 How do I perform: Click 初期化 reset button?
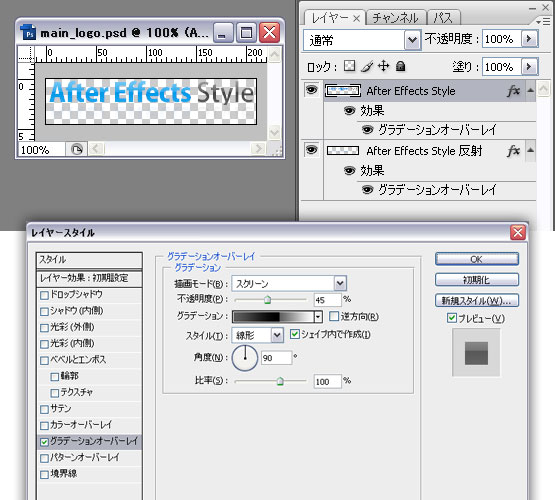[477, 280]
